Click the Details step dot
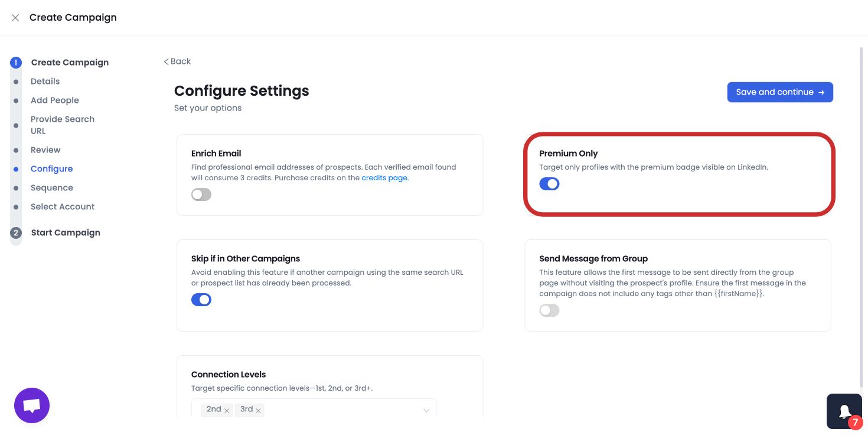Image resolution: width=868 pixels, height=435 pixels. tap(16, 81)
